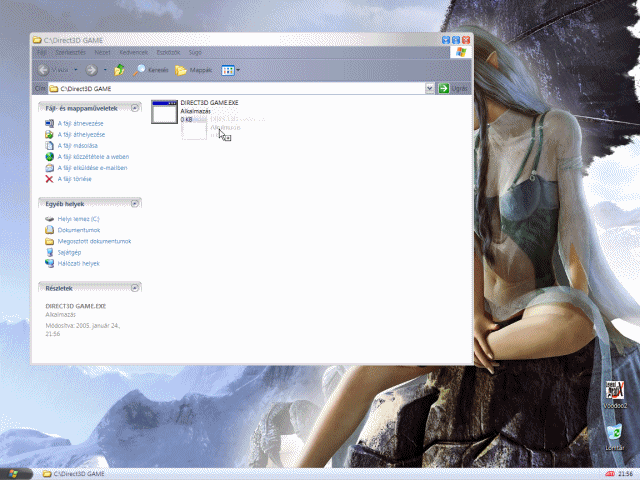Click A fájl átnevezése link

point(80,123)
